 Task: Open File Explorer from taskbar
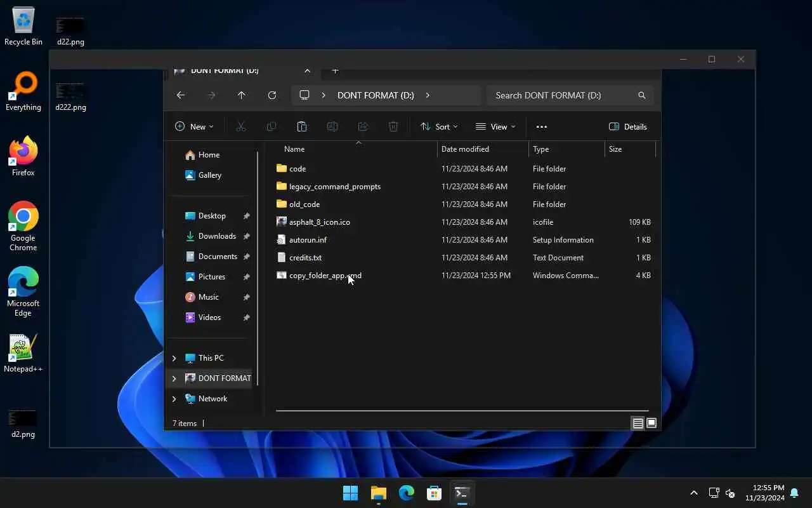click(x=379, y=493)
